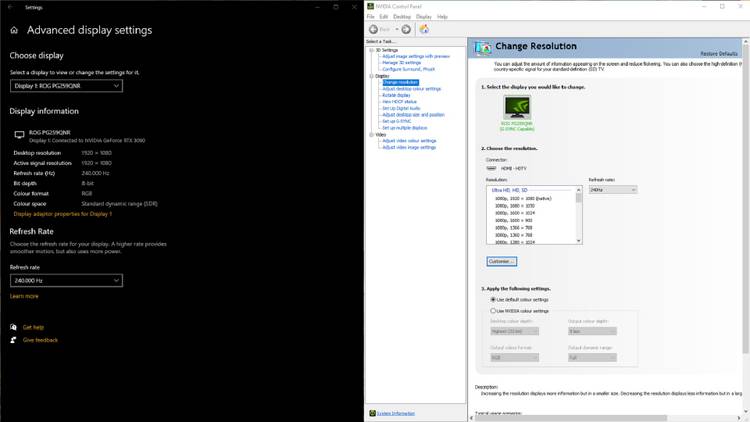Click the Customise... button
This screenshot has height=422, width=750.
[x=501, y=261]
